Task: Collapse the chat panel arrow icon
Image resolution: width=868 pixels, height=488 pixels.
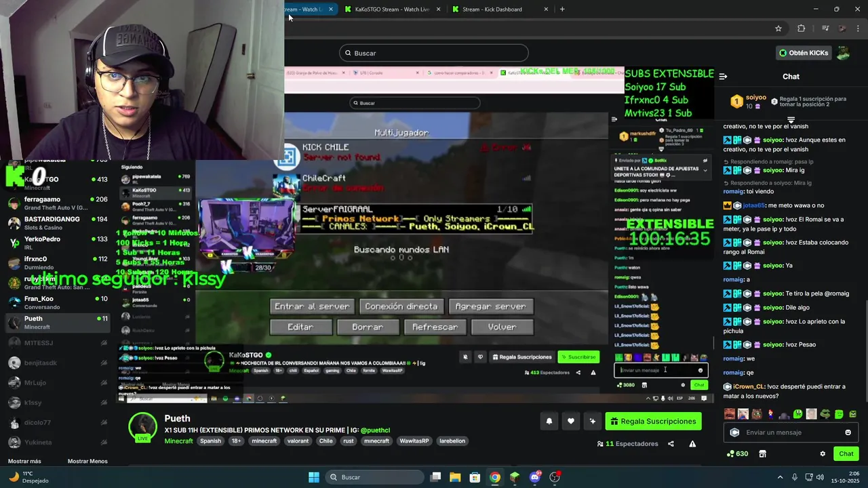Action: tap(723, 77)
